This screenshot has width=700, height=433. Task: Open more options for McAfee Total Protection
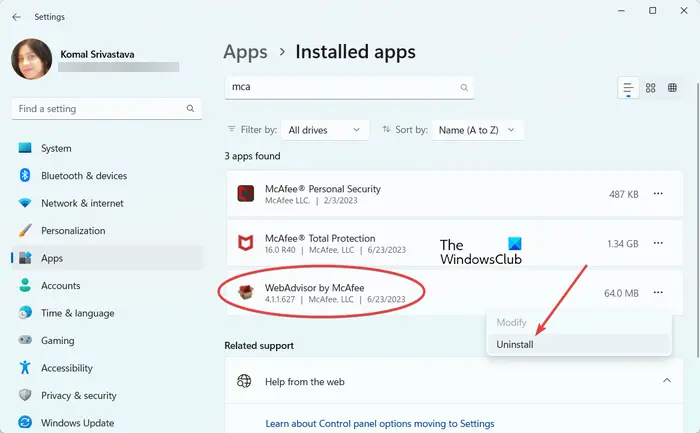[x=658, y=243]
